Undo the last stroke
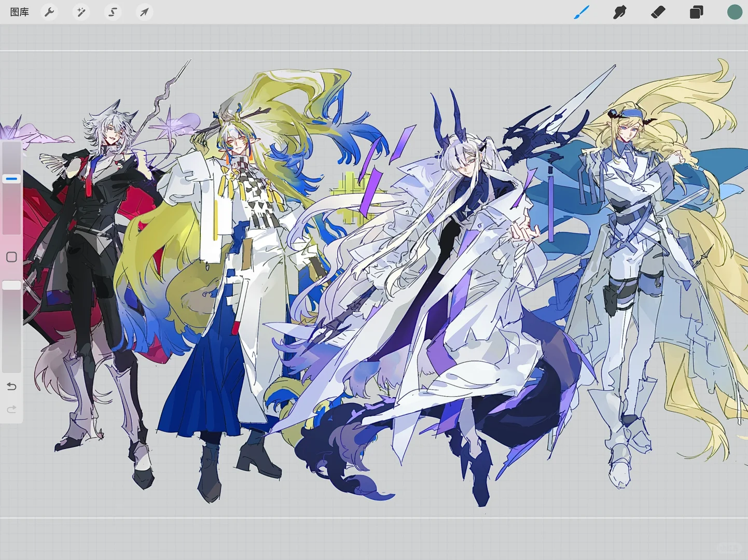 point(11,386)
